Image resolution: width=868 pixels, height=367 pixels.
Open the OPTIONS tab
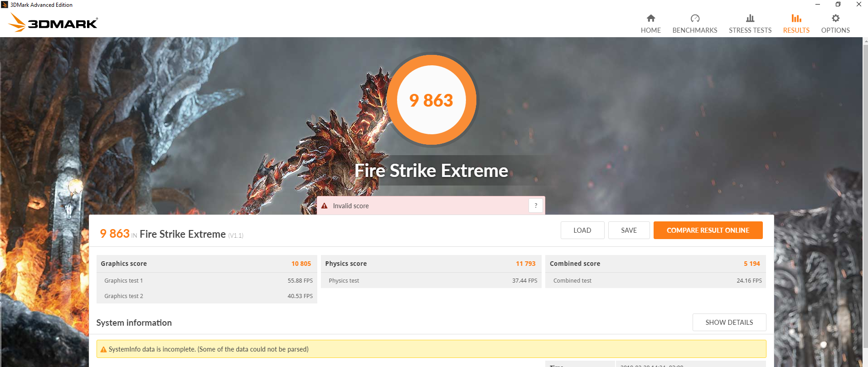(x=835, y=24)
